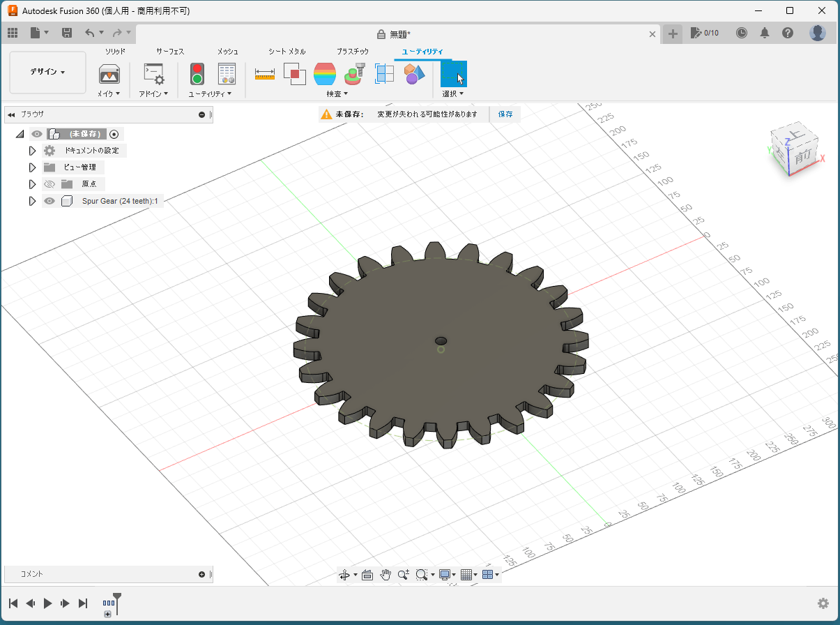Image resolution: width=840 pixels, height=625 pixels.
Task: Expand the 原点 folder node
Action: click(32, 184)
